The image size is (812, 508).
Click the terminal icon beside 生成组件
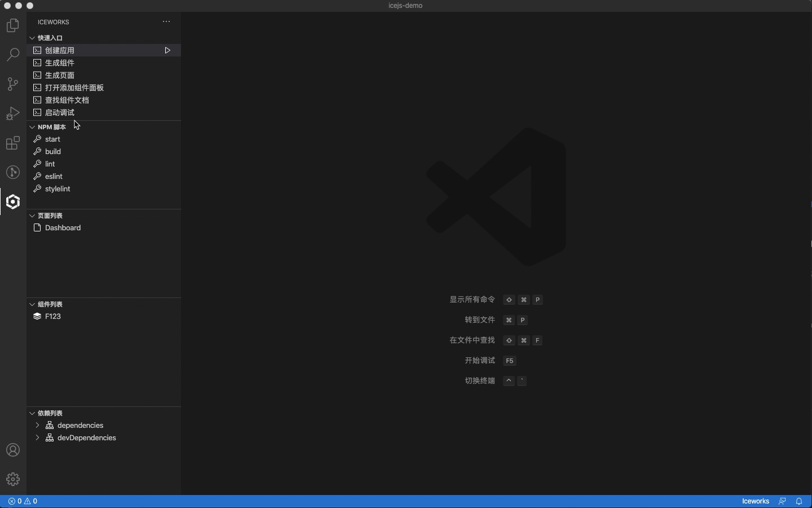point(37,63)
